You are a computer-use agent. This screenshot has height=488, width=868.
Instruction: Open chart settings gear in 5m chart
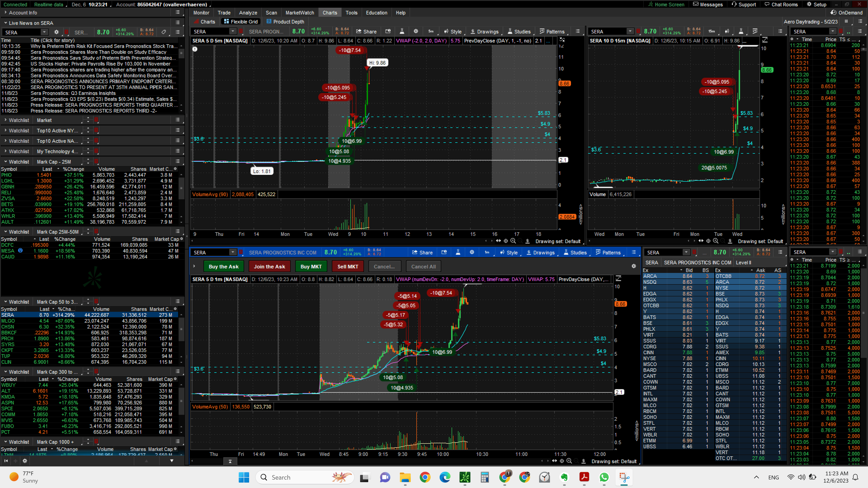[x=416, y=31]
